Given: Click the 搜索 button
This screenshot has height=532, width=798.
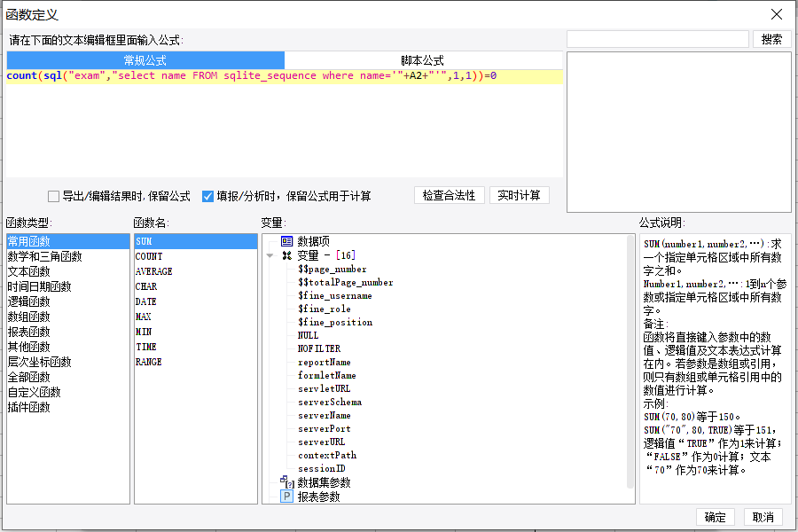Looking at the screenshot, I should 771,39.
